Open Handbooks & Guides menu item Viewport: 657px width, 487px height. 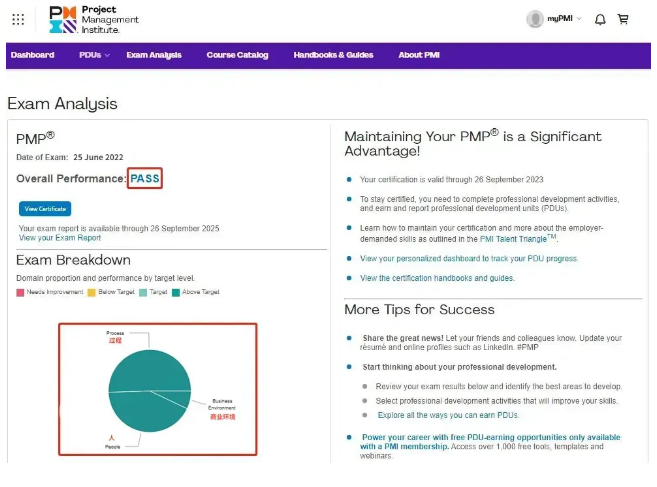[x=333, y=55]
